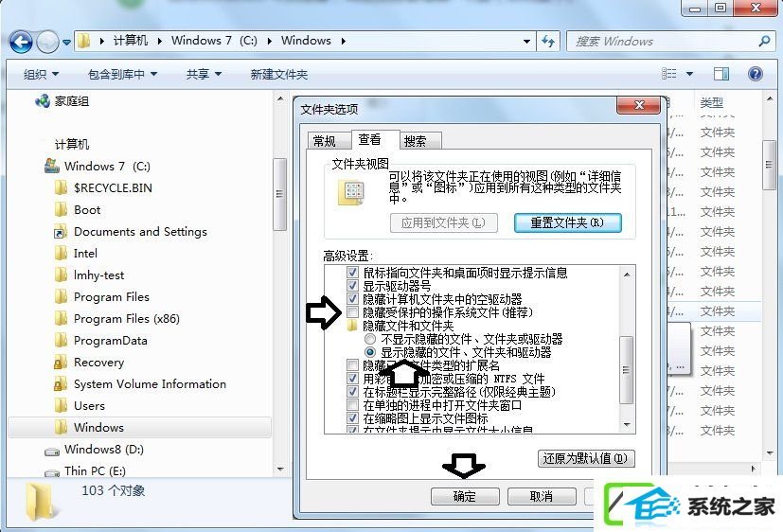Click the 类型 column header
Screen dimensions: 783x532
[x=711, y=103]
